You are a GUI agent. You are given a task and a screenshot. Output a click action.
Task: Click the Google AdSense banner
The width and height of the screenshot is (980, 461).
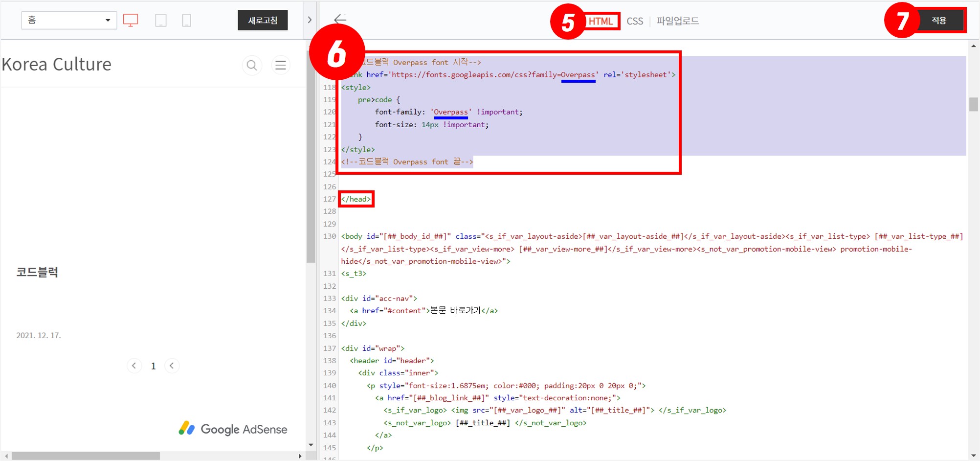click(x=233, y=429)
